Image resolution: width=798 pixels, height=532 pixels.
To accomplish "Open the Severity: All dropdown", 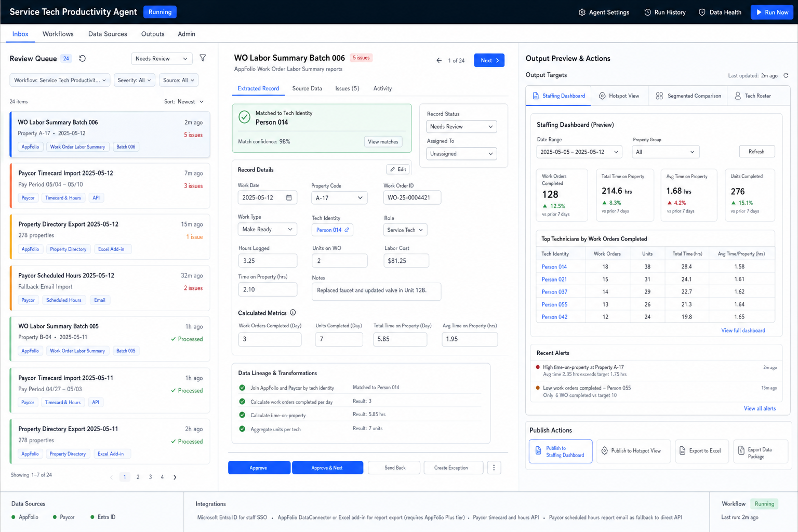I will point(134,81).
